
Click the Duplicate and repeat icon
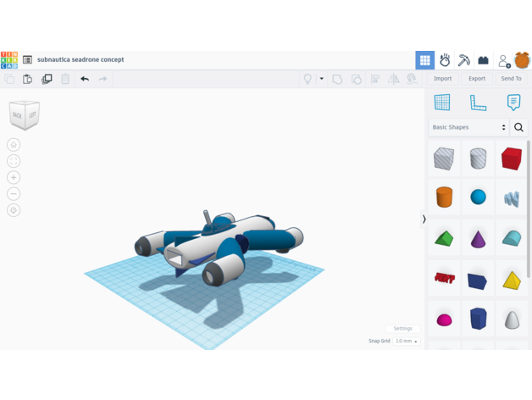(47, 79)
